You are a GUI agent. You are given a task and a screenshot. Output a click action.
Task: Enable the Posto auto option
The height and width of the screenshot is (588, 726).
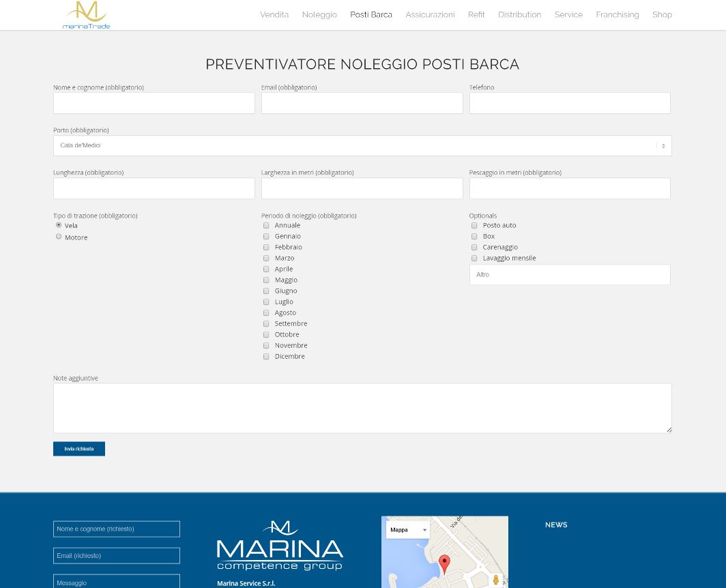[474, 226]
